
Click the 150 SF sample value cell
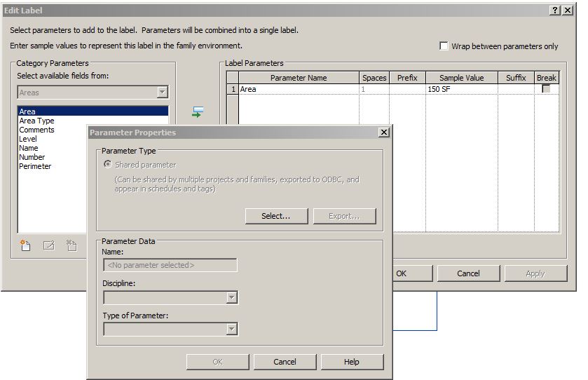click(462, 89)
